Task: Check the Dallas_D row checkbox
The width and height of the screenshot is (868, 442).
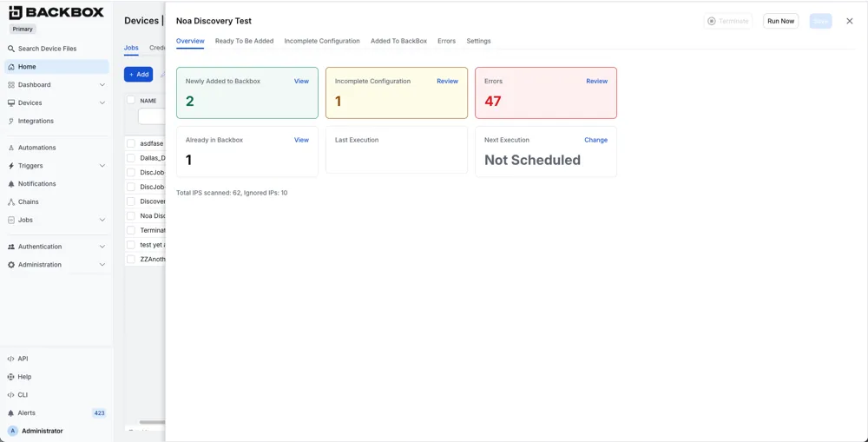Action: (131, 158)
